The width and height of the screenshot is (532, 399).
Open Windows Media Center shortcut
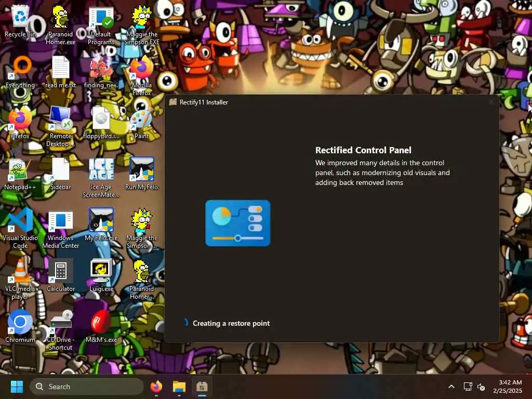click(60, 229)
